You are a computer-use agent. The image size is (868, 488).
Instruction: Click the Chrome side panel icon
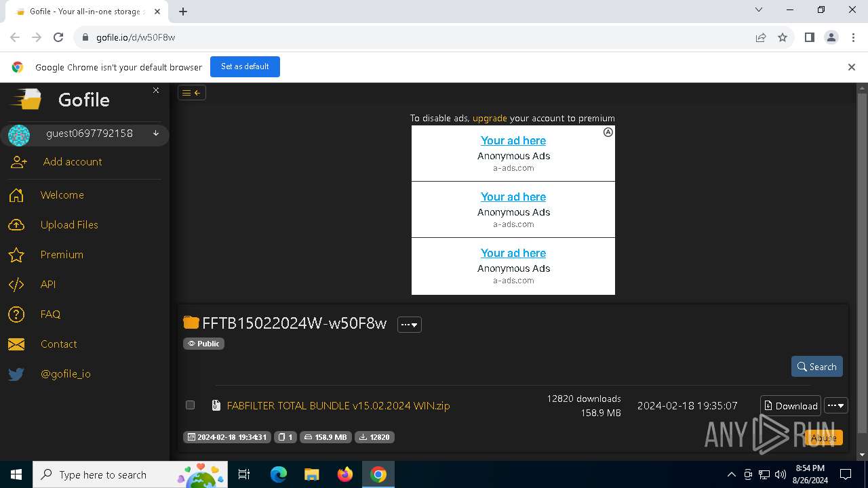[x=809, y=37]
